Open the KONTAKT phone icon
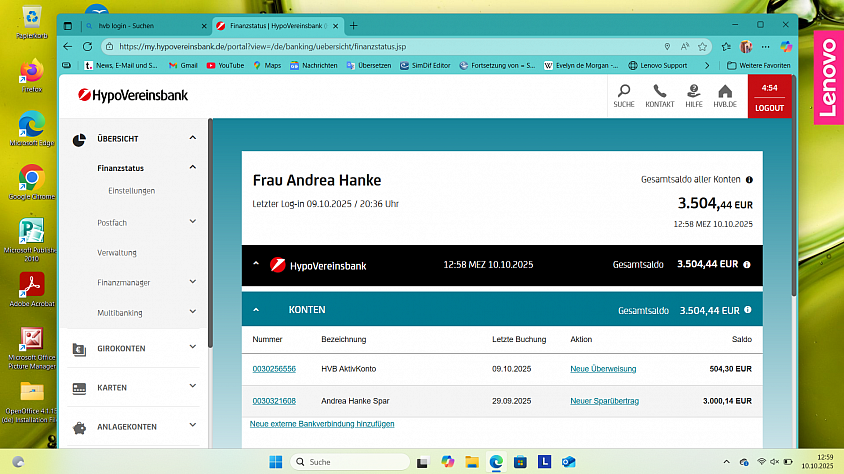 pos(659,96)
